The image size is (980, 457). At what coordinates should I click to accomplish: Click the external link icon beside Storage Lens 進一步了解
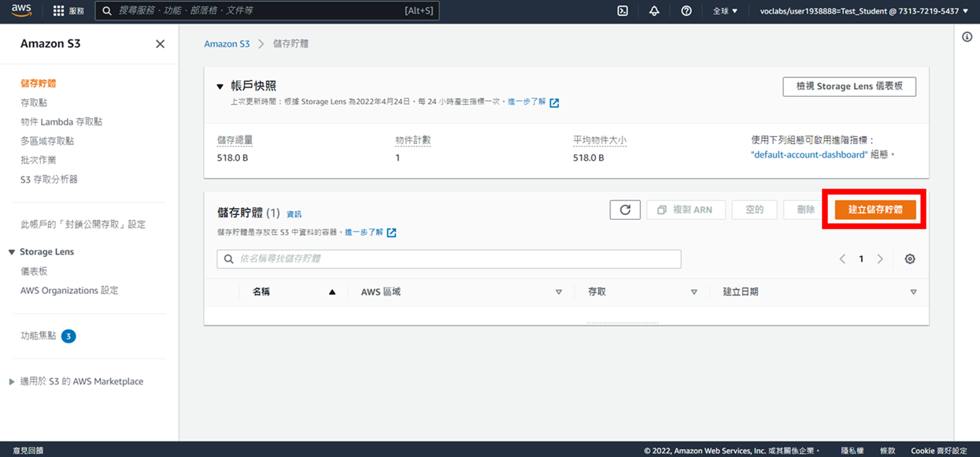(554, 102)
